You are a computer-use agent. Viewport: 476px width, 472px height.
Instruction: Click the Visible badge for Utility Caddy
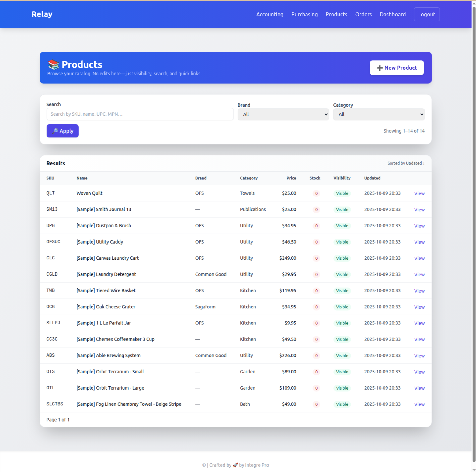(342, 242)
